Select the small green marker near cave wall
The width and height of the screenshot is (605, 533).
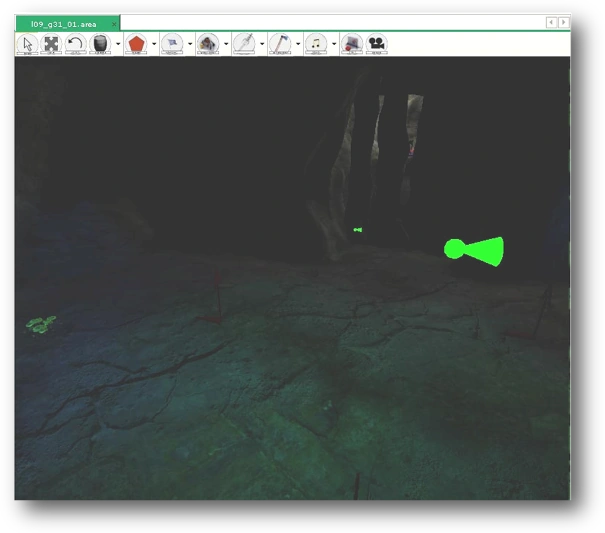(358, 230)
